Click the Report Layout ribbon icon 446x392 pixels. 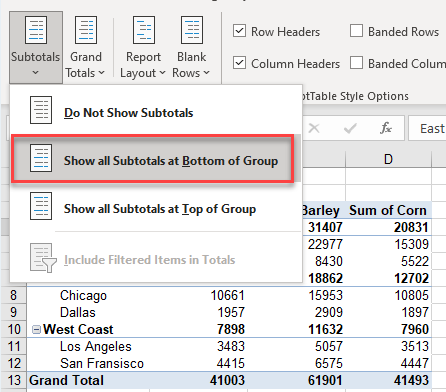click(x=144, y=30)
